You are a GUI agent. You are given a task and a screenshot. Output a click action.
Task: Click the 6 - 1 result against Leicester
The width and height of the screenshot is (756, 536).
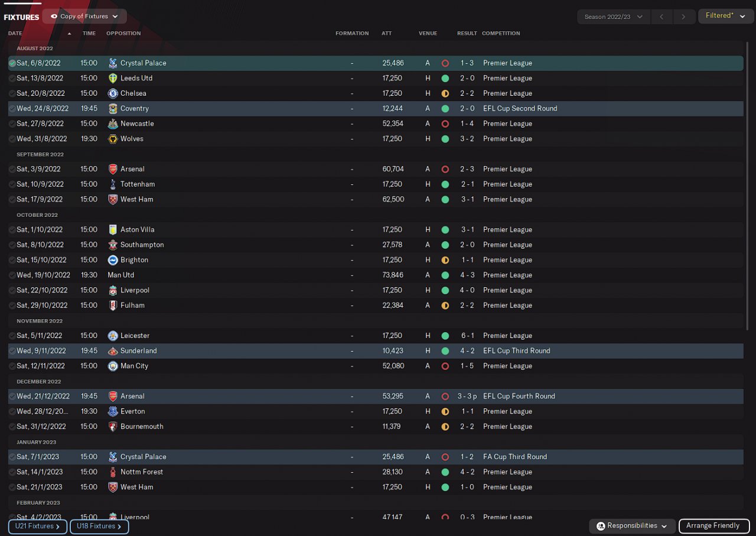pyautogui.click(x=467, y=336)
